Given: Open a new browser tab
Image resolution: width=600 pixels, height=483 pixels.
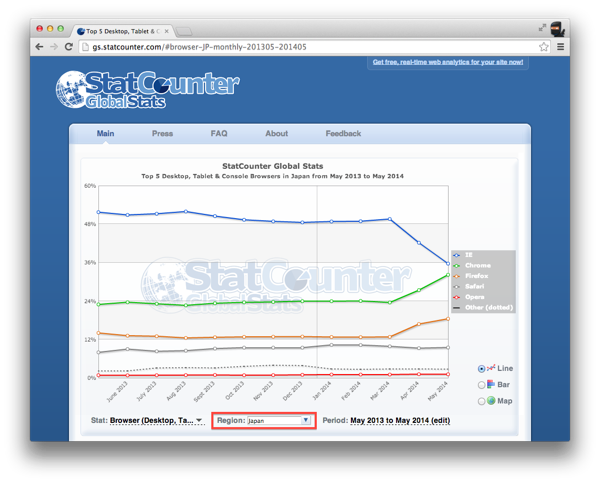Looking at the screenshot, I should (184, 31).
